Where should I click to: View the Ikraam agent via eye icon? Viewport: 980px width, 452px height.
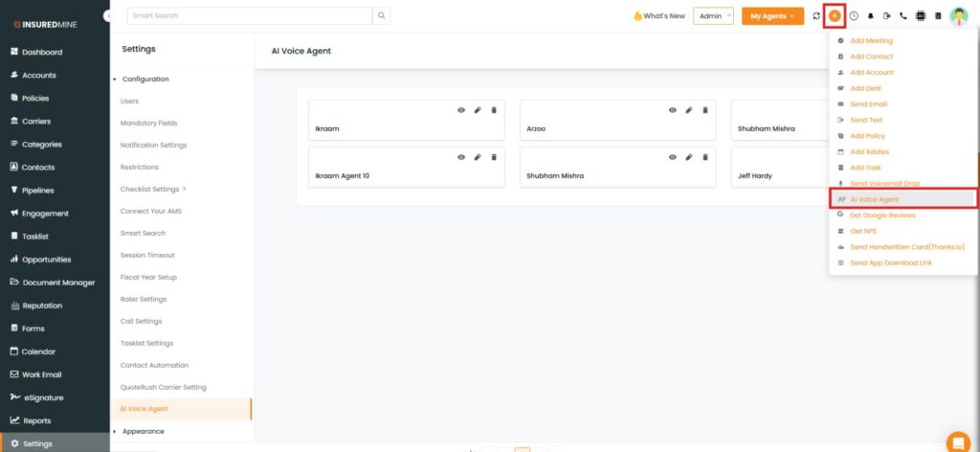[460, 110]
